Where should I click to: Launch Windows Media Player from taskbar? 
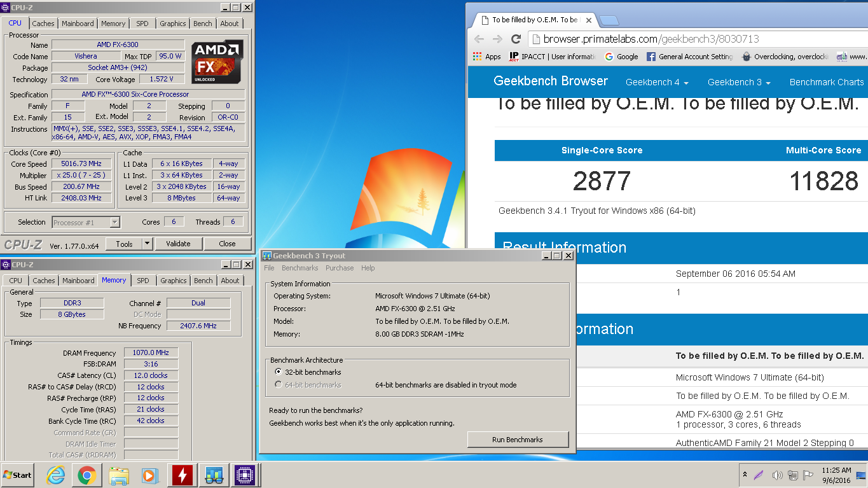149,475
